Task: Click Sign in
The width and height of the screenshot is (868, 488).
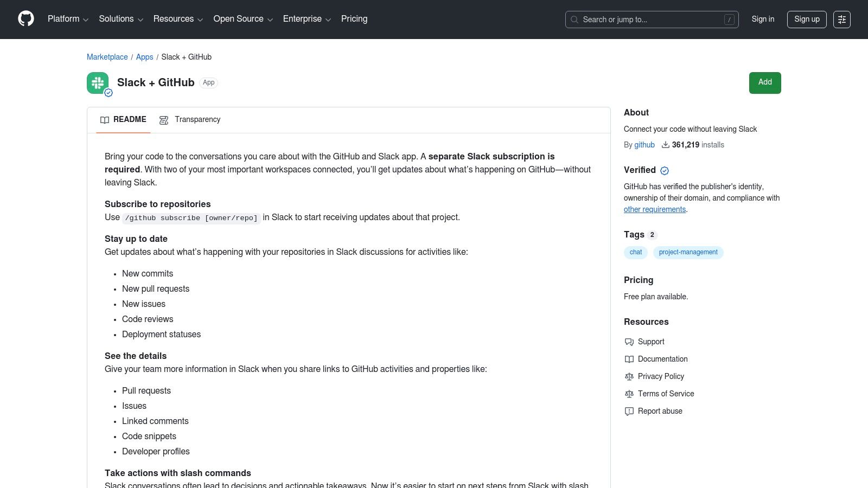Action: [x=763, y=19]
